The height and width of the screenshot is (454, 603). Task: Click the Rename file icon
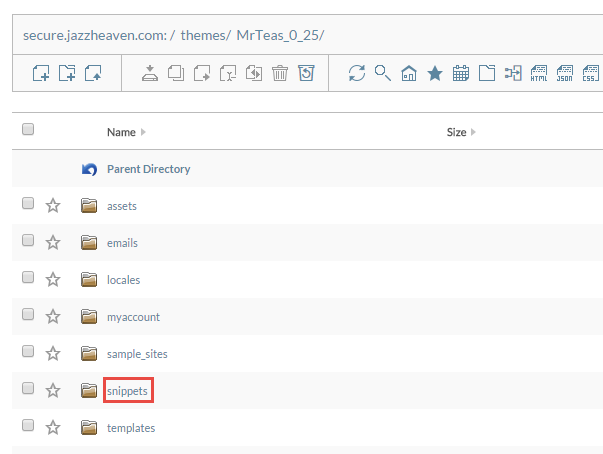228,73
